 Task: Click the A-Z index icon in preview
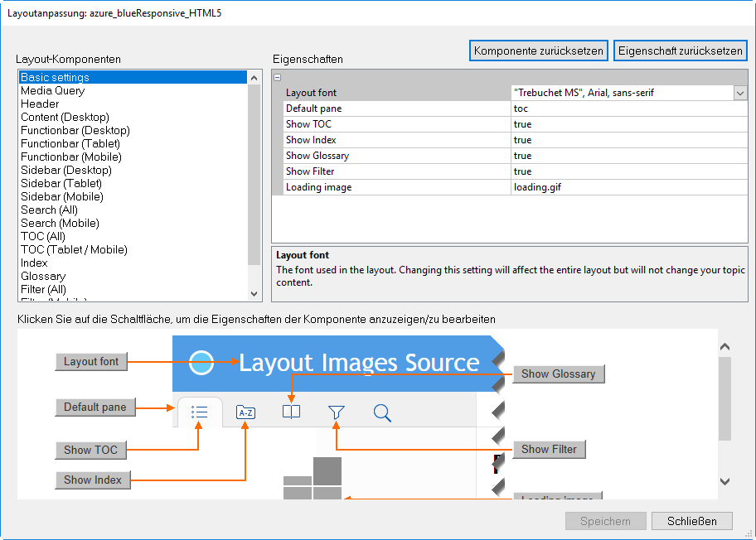tap(245, 412)
